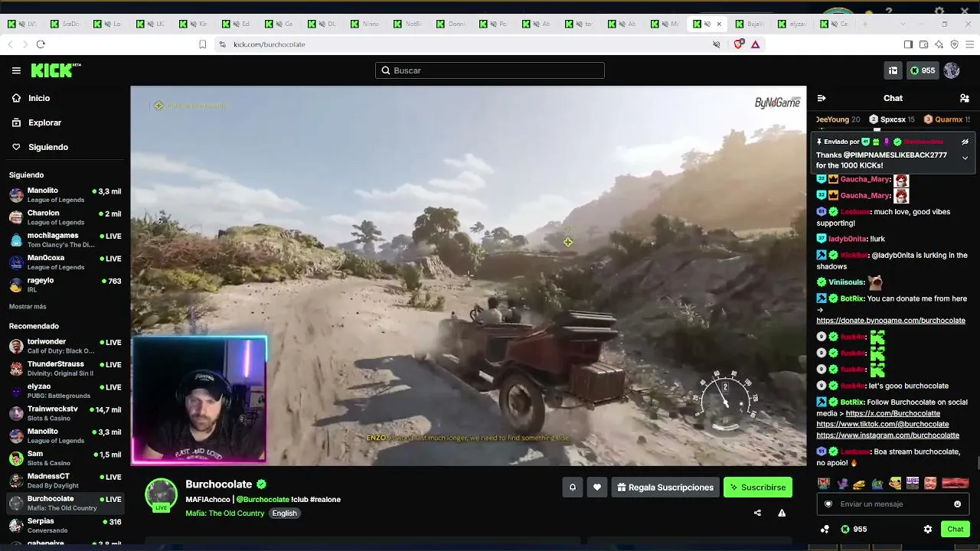Send message with the green Chat button

click(955, 529)
